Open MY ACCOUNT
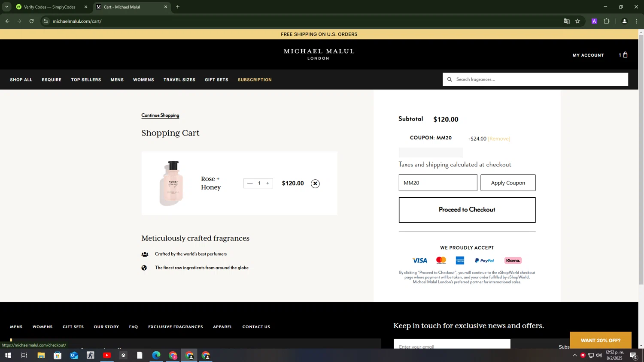 (x=588, y=55)
